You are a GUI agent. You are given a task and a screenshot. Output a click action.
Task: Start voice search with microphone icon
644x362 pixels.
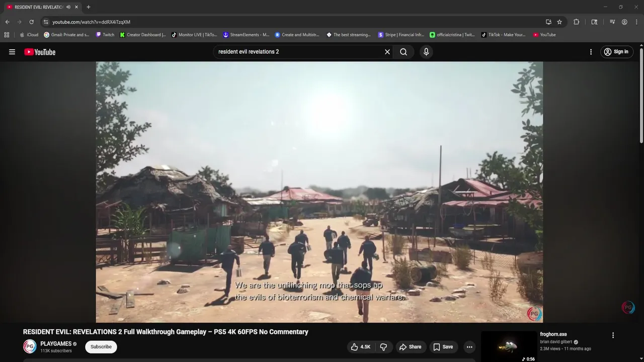click(426, 52)
